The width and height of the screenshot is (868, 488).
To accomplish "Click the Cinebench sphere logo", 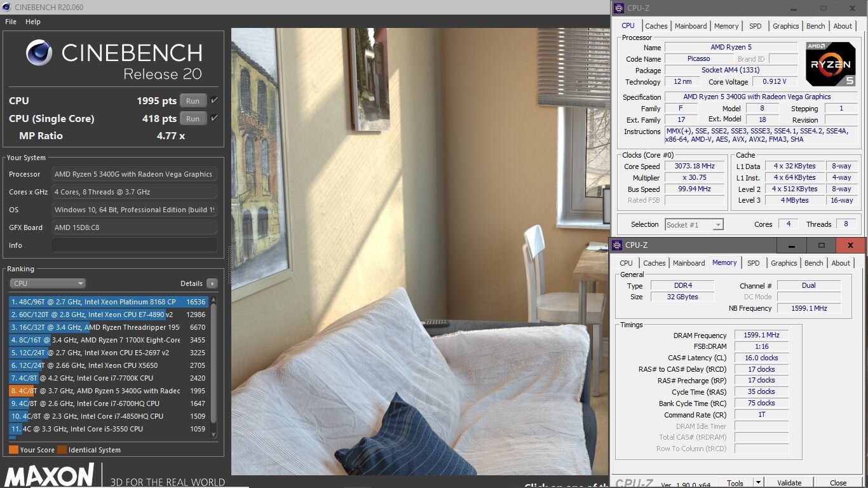I will pos(39,52).
